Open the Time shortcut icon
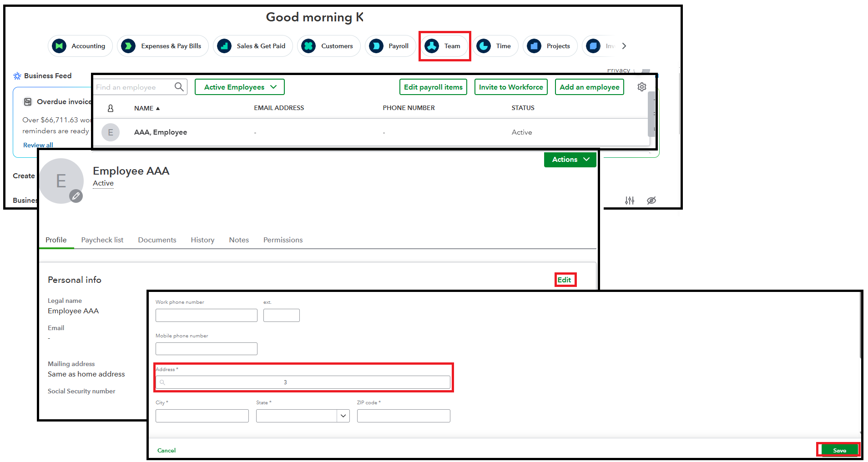The width and height of the screenshot is (868, 462). click(x=484, y=46)
